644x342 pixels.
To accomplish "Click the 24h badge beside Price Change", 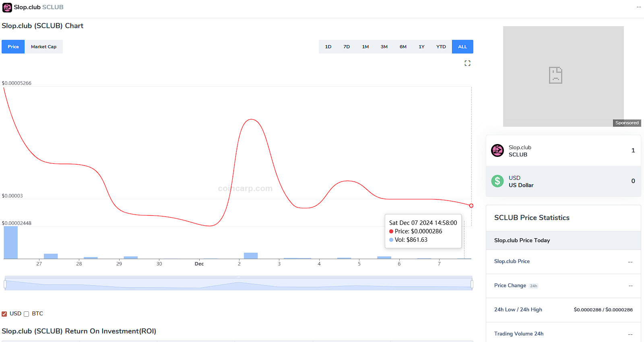I will click(x=533, y=286).
